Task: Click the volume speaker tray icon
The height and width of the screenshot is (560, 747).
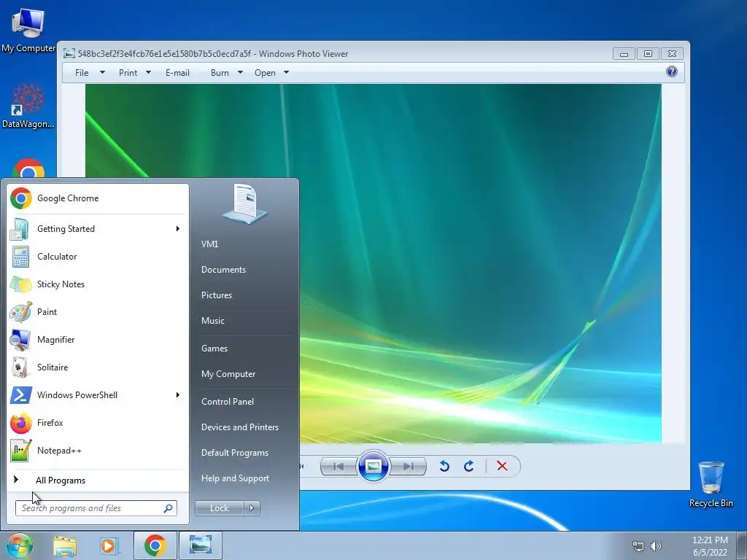Action: pyautogui.click(x=656, y=547)
